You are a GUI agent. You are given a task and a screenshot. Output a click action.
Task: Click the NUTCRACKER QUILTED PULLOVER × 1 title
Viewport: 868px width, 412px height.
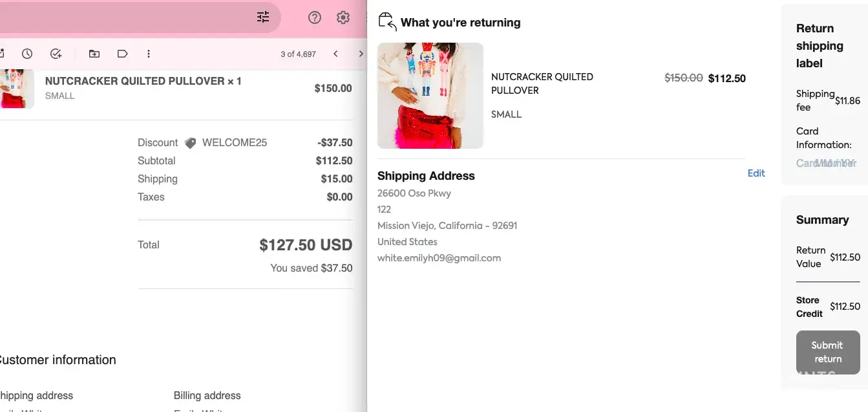tap(143, 81)
